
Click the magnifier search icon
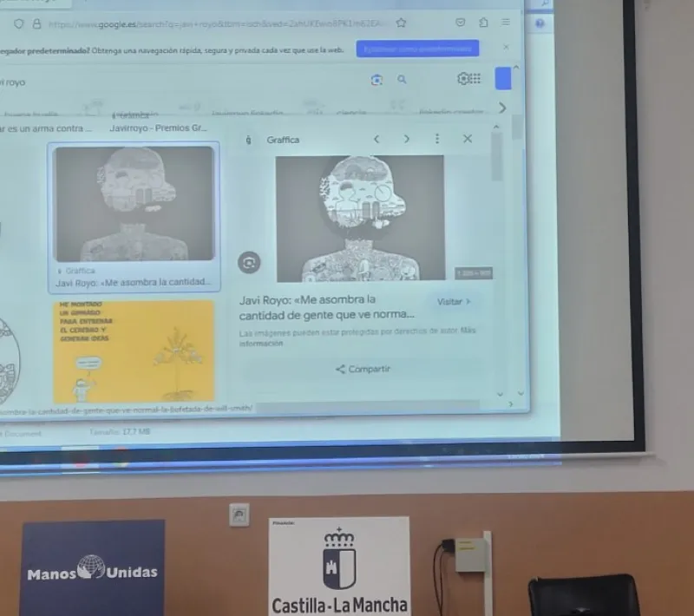402,79
